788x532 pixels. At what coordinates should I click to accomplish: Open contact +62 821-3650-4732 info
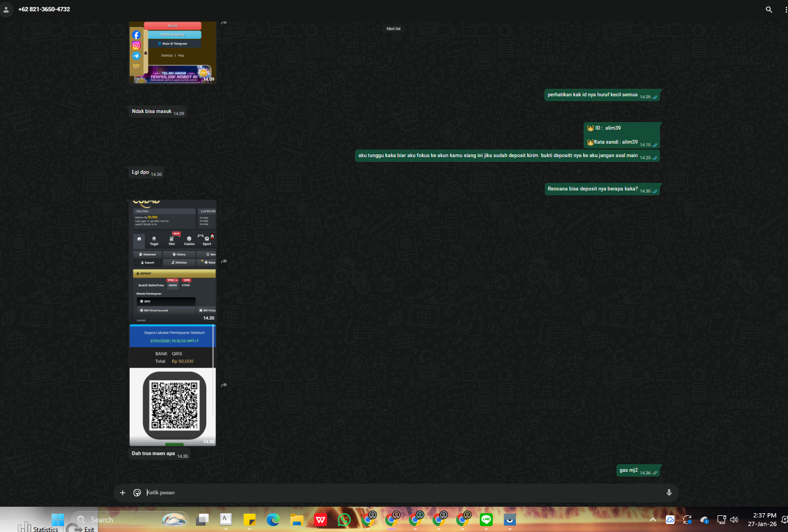pyautogui.click(x=44, y=9)
